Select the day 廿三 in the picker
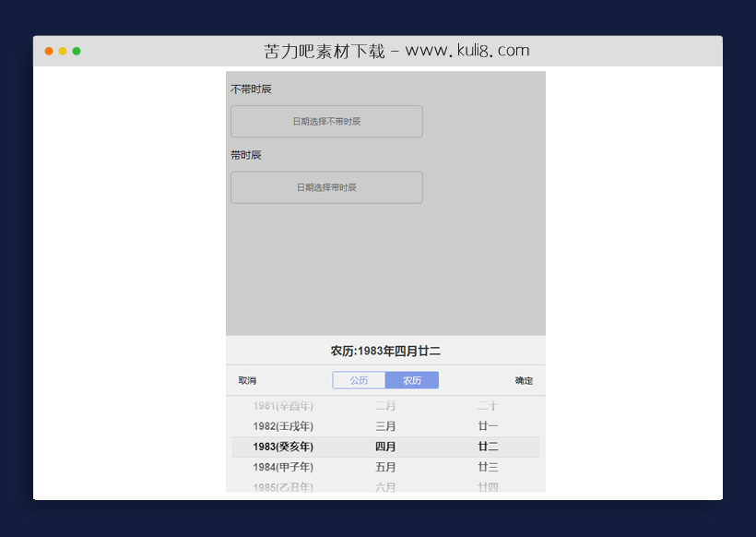 point(489,467)
